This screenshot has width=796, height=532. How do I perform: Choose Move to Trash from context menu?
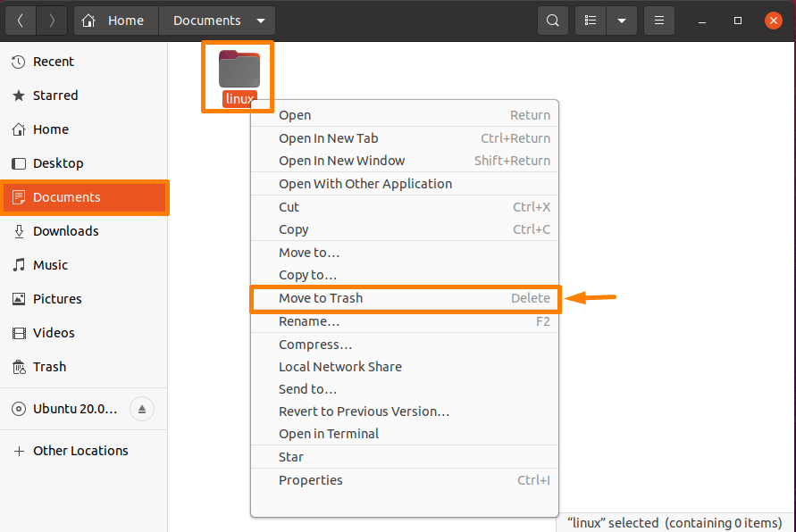(x=322, y=298)
